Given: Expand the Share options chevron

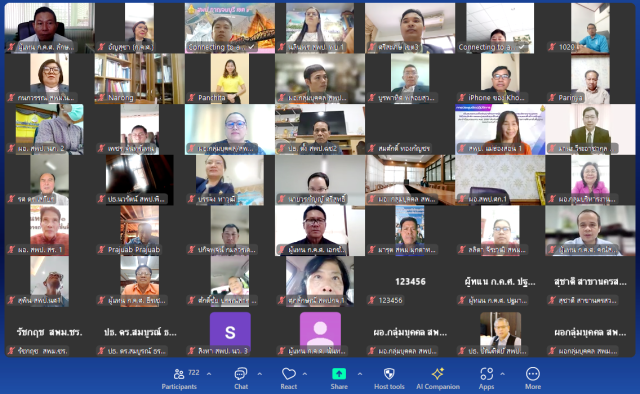Looking at the screenshot, I should (360, 374).
